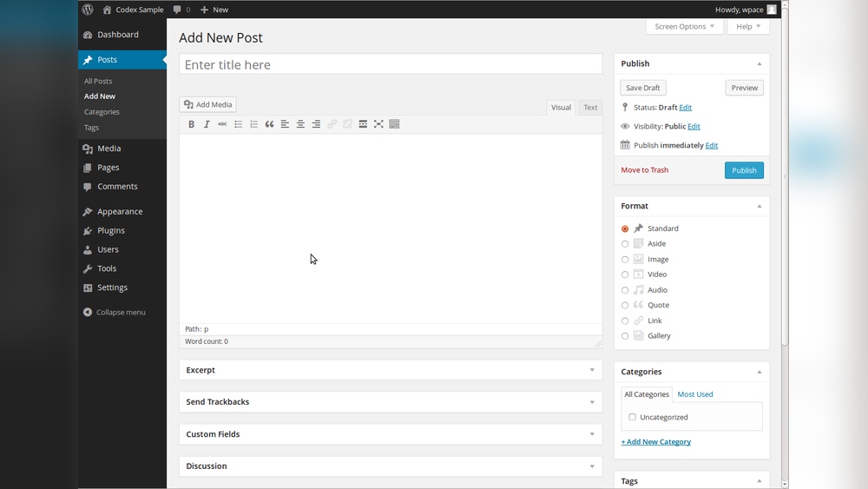Insert a bulleted list

click(238, 124)
